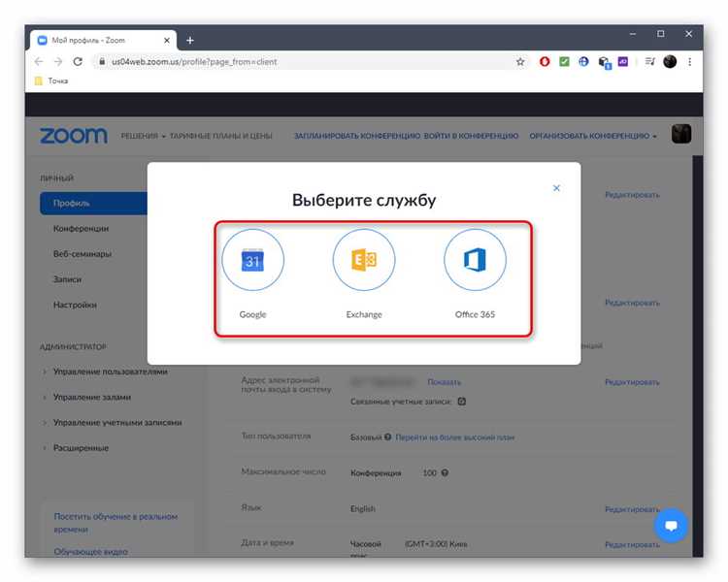The width and height of the screenshot is (728, 582).
Task: Open the red Opera extension icon
Action: (545, 61)
